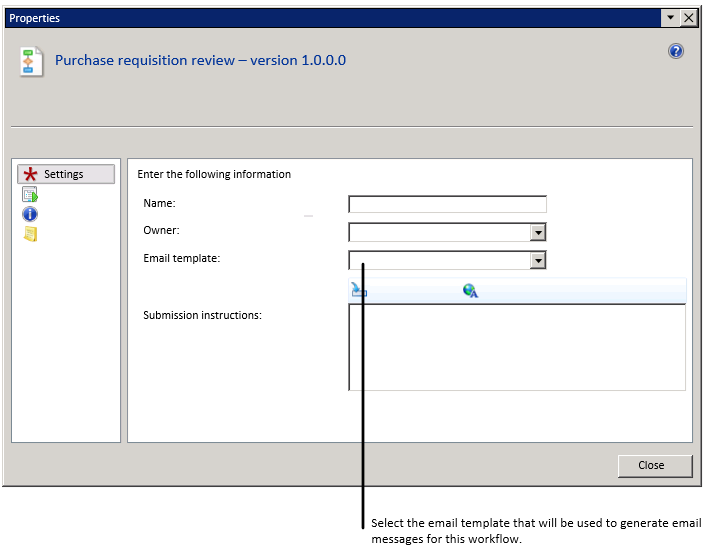Open the Settings section in sidebar
The height and width of the screenshot is (556, 716).
(x=66, y=174)
